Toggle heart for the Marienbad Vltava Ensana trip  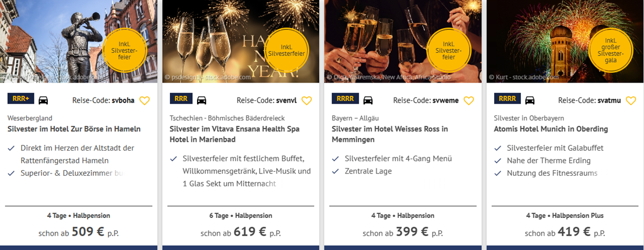(x=306, y=100)
